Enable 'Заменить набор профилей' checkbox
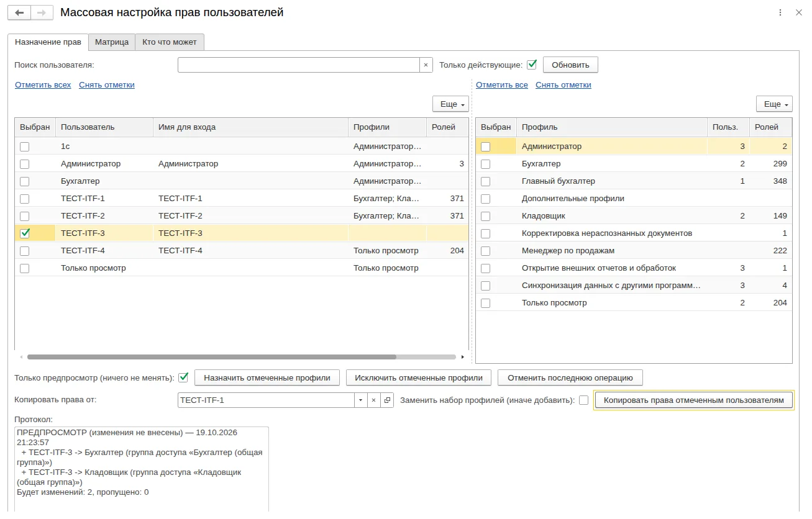The width and height of the screenshot is (812, 519). pos(584,400)
